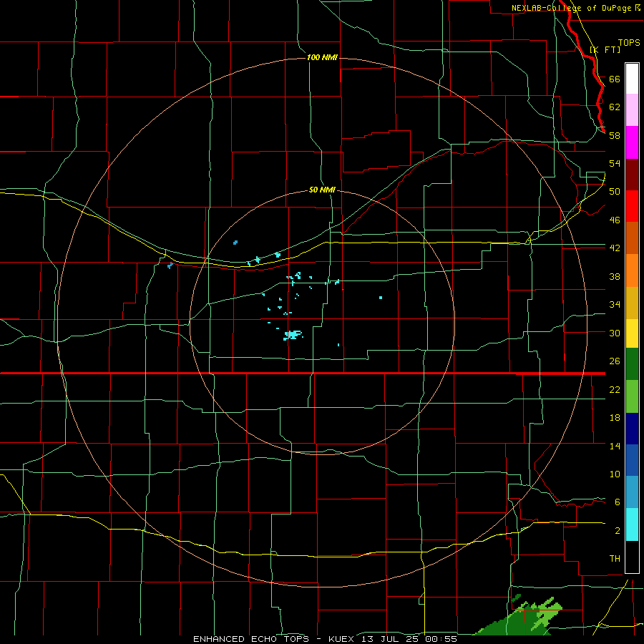This screenshot has height=644, width=644.
Task: Click the largest cyan echo cluster near radar center
Action: (x=293, y=335)
